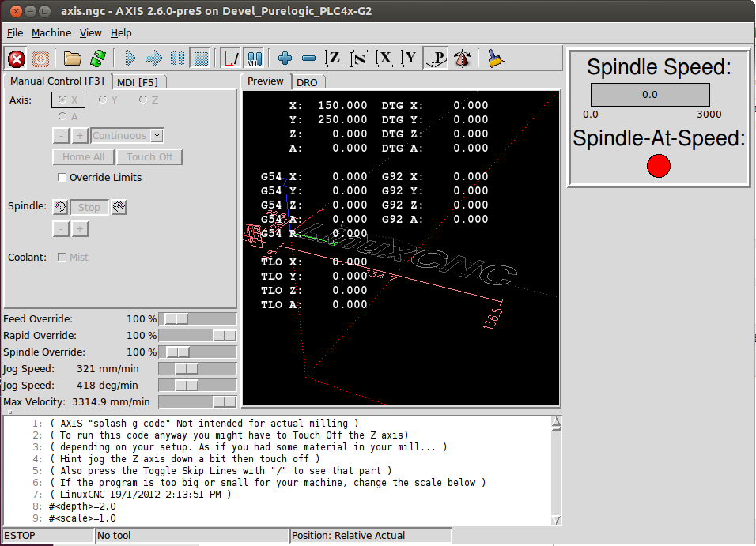Viewport: 756px width, 546px height.
Task: Click the red Spindle-At-Speed indicator
Action: 658,166
